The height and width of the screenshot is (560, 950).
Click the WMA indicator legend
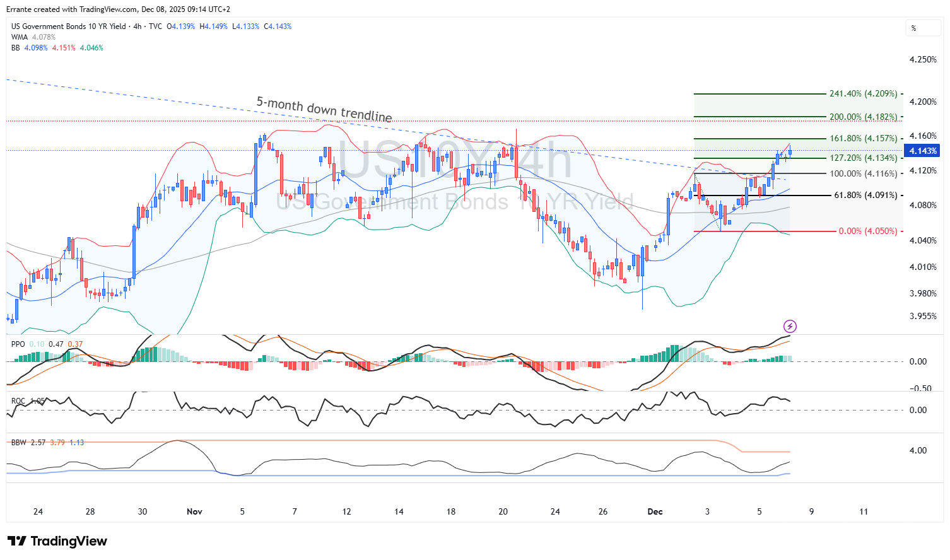pyautogui.click(x=20, y=37)
